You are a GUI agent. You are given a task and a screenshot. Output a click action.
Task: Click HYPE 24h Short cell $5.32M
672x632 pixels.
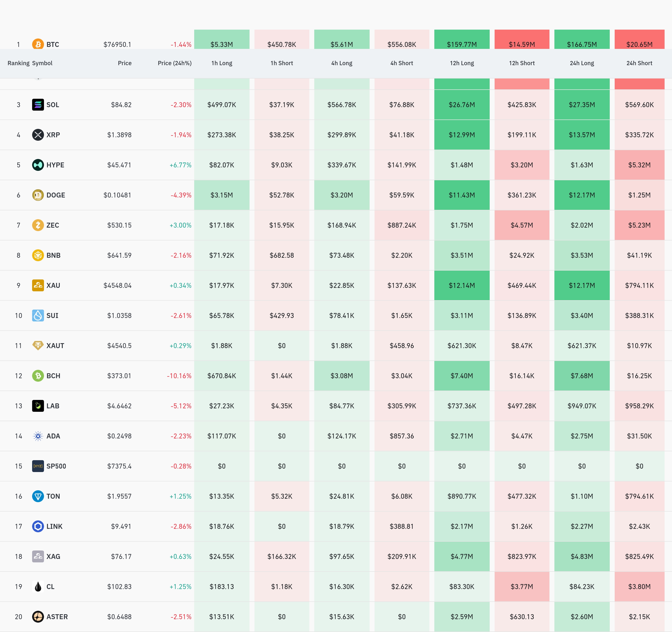[640, 165]
